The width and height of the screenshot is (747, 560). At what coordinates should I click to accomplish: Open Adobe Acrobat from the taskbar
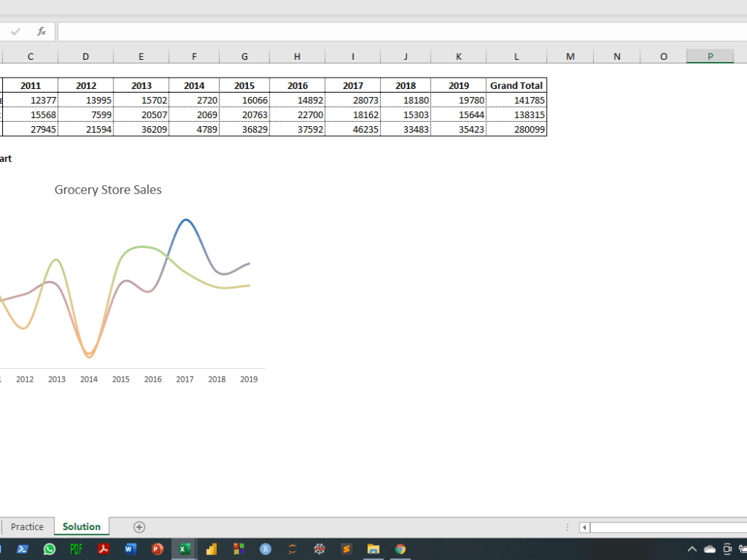point(103,549)
